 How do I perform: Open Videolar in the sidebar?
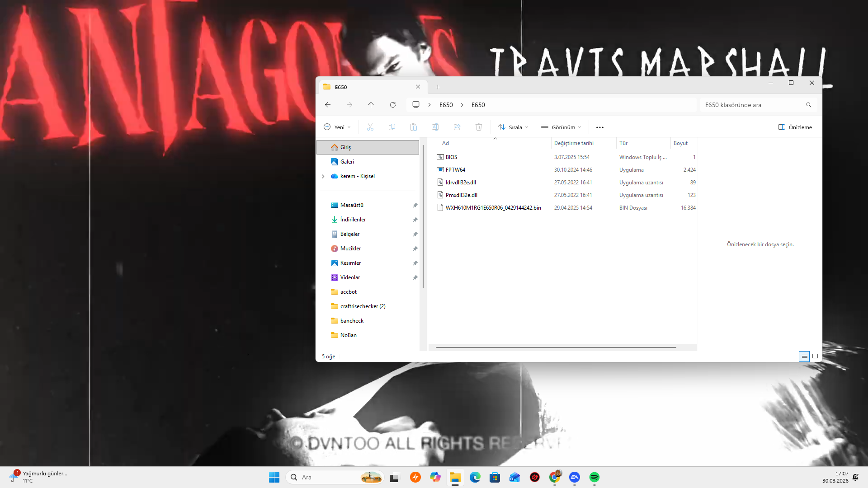(368, 277)
